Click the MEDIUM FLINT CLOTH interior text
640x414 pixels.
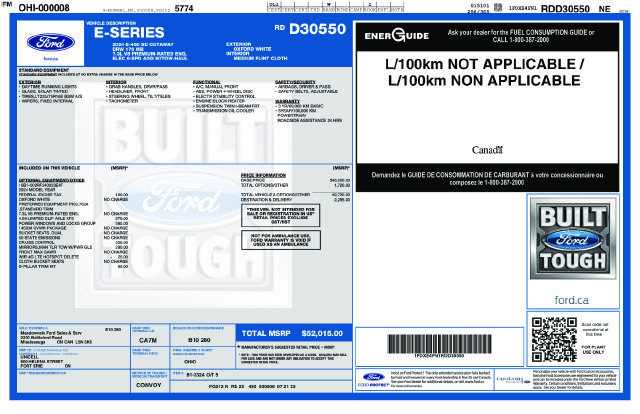point(260,58)
